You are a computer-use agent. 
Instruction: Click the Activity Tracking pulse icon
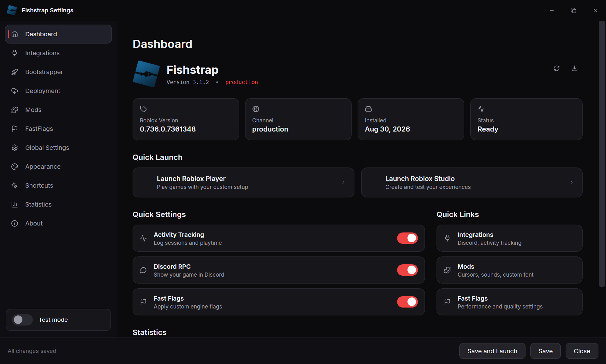coord(143,238)
